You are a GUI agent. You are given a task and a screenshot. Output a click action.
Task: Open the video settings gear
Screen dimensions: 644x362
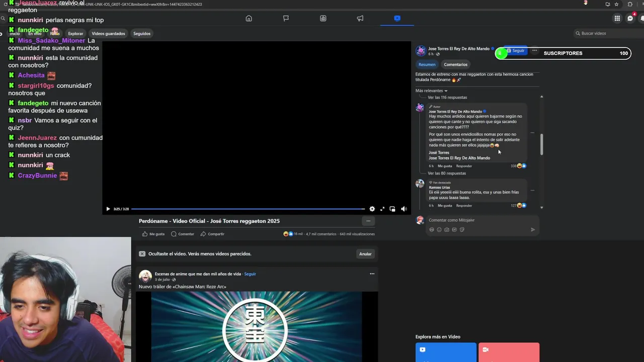coord(372,209)
